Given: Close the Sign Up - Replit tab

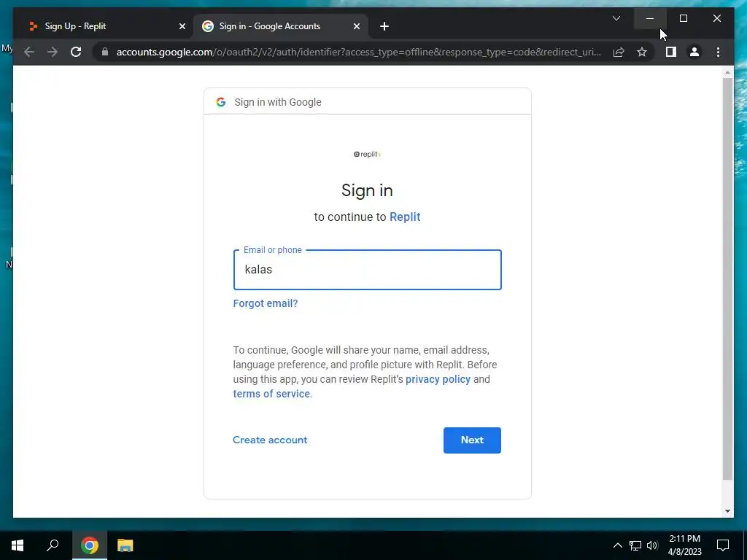Looking at the screenshot, I should [x=182, y=26].
